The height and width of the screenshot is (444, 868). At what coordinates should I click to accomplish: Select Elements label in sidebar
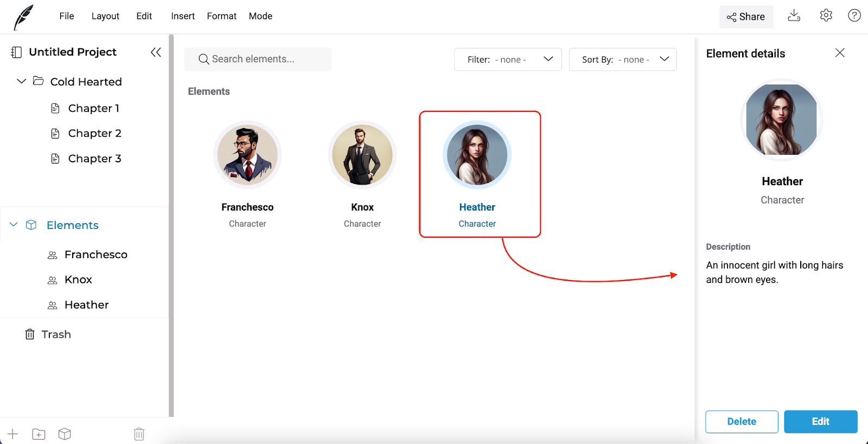[x=72, y=225]
